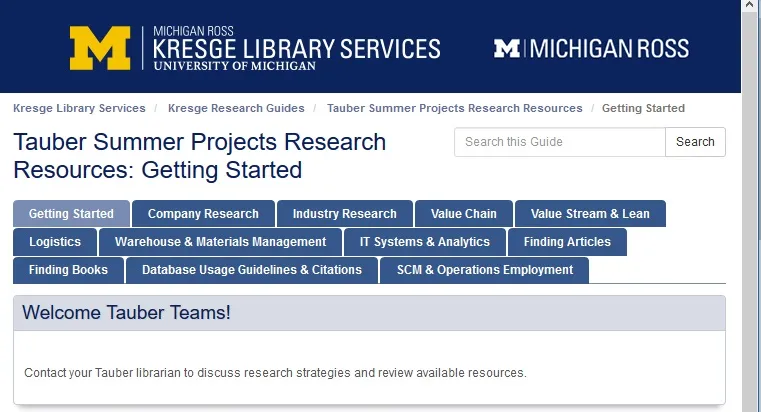Select SCM & Operations Employment tab

485,270
